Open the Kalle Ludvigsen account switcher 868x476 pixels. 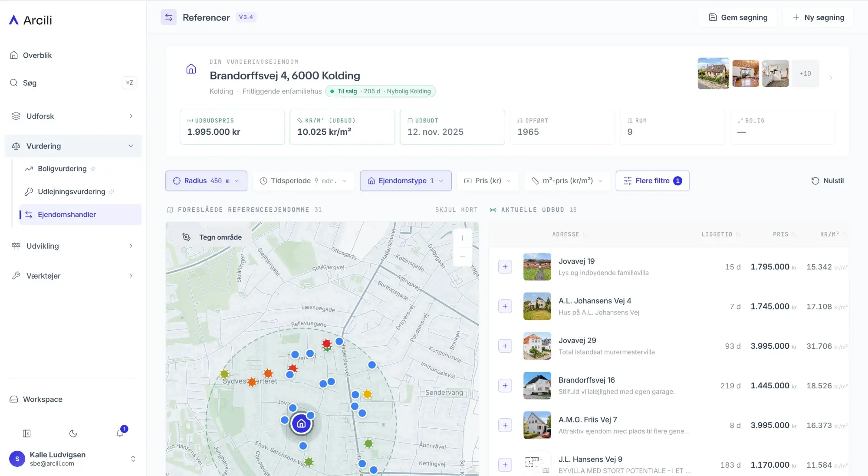73,459
